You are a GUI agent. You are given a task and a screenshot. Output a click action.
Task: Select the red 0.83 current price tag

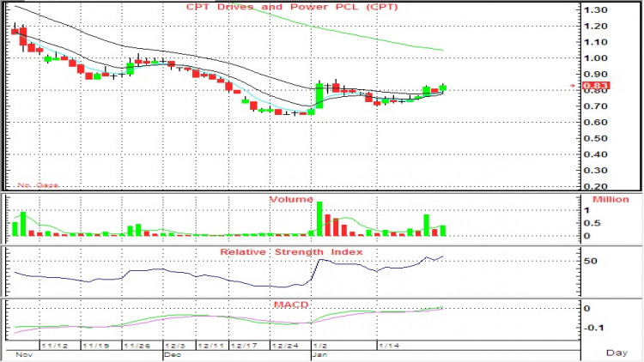click(596, 86)
